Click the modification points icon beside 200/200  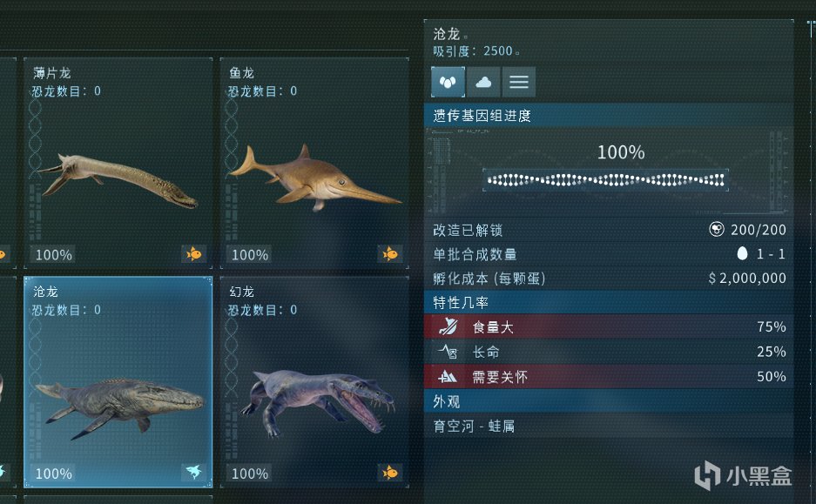pyautogui.click(x=717, y=230)
